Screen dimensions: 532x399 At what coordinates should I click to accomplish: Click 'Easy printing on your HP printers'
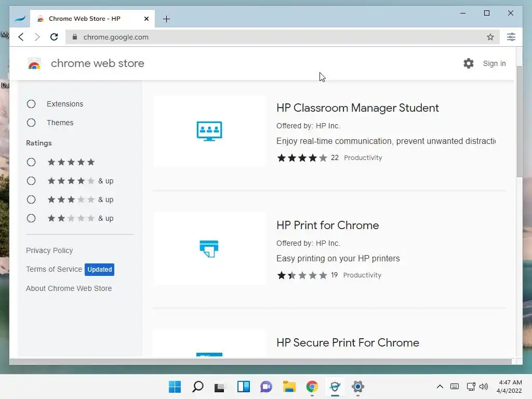pos(338,259)
